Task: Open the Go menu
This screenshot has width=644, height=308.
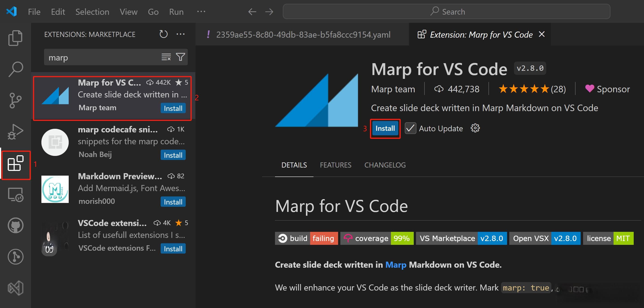Action: [153, 12]
